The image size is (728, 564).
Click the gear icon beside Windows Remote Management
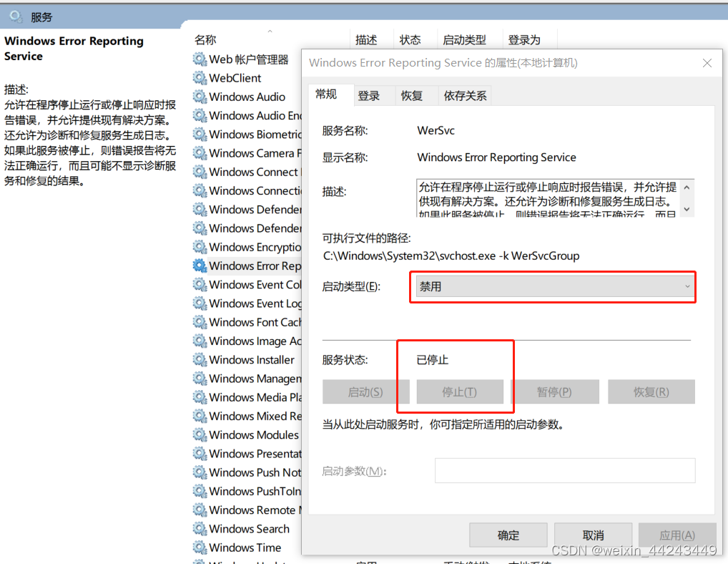tap(200, 510)
